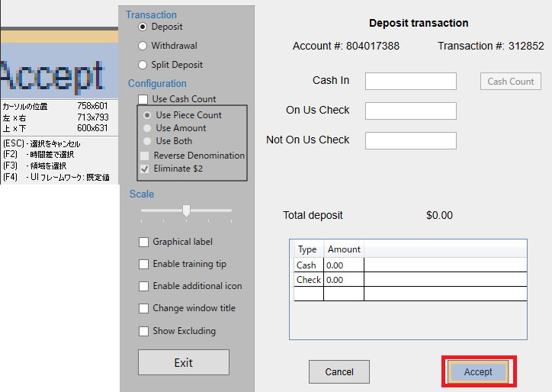Click the Type column header
Viewport: 552px width, 392px height.
[x=307, y=249]
